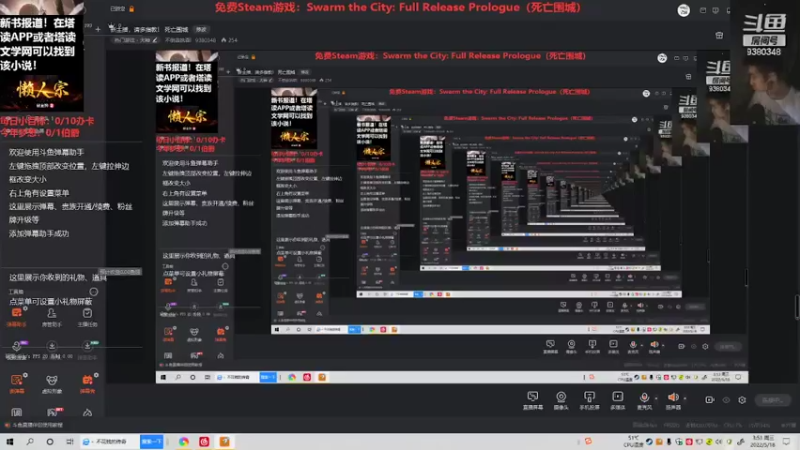Add a camera source
Image resolution: width=800 pixels, height=450 pixels.
561,400
